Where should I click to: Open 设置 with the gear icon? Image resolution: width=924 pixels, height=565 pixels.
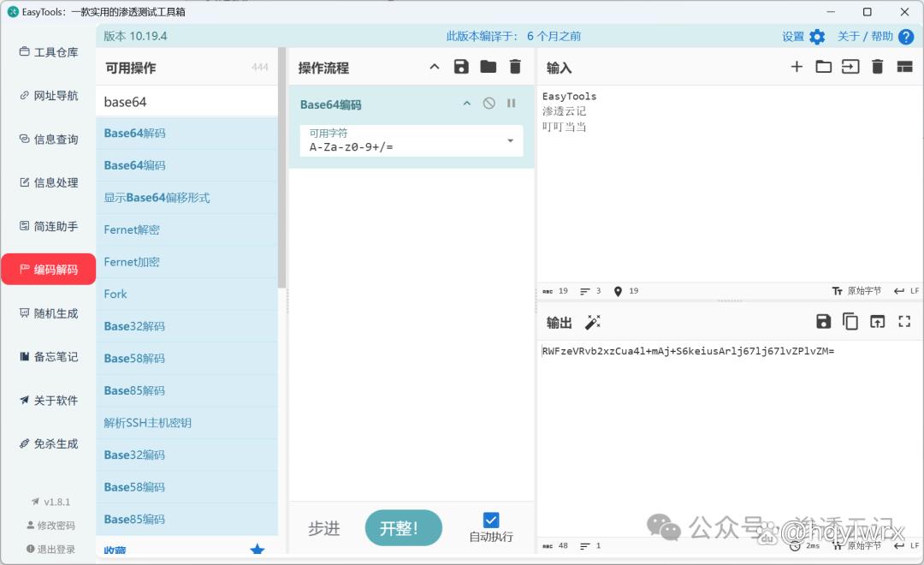point(817,37)
